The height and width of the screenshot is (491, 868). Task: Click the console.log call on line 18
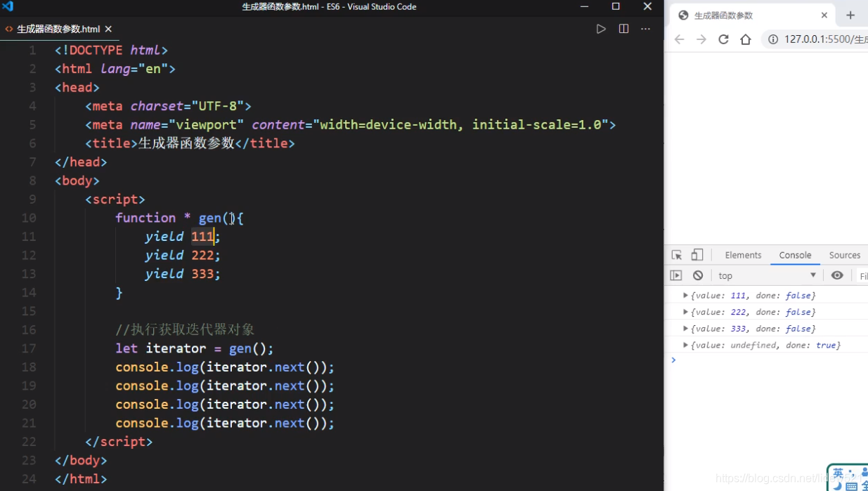(x=225, y=367)
